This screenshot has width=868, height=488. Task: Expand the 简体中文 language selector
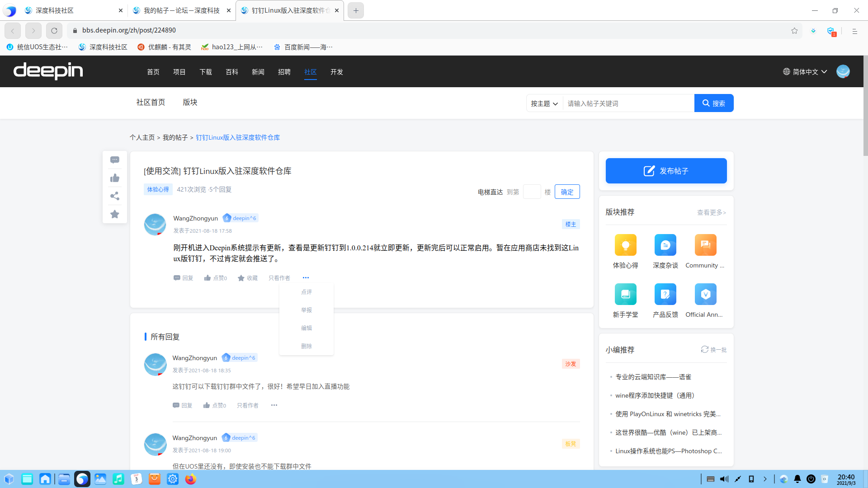(x=805, y=72)
